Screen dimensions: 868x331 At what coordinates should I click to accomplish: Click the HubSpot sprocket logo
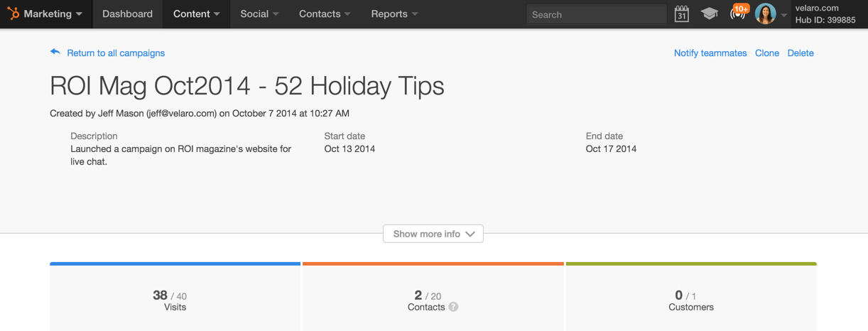point(13,13)
